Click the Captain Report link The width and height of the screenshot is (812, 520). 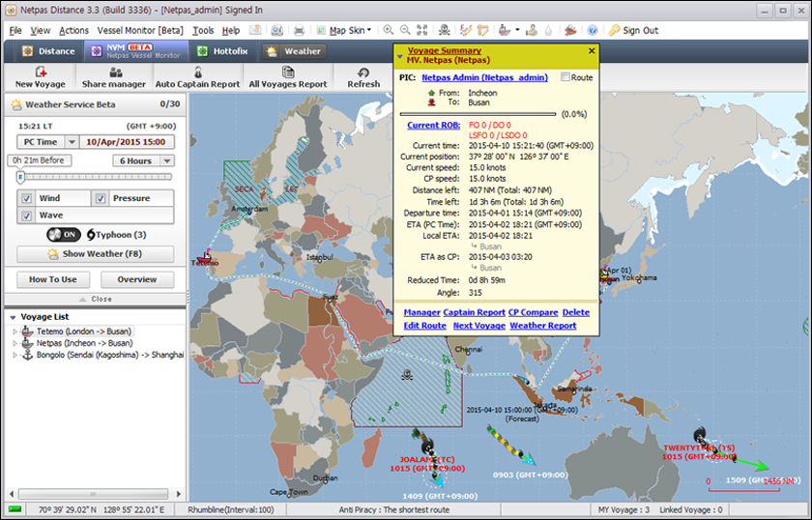pyautogui.click(x=474, y=313)
